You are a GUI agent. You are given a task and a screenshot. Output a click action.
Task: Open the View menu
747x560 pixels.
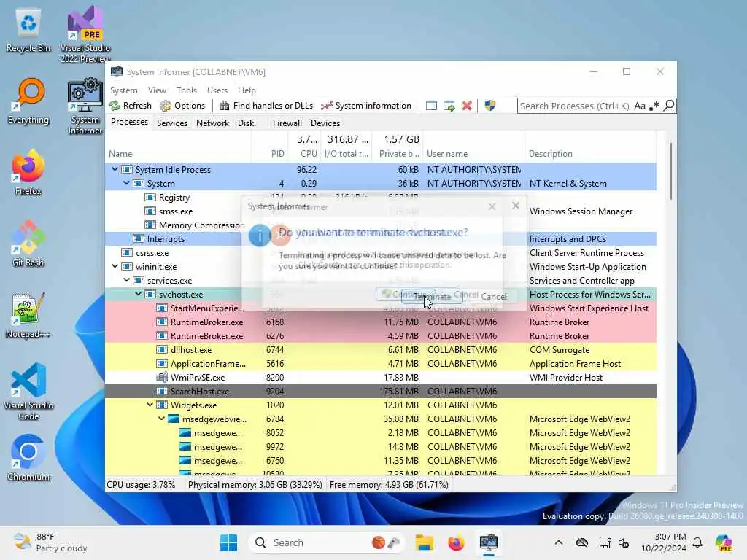pos(158,90)
